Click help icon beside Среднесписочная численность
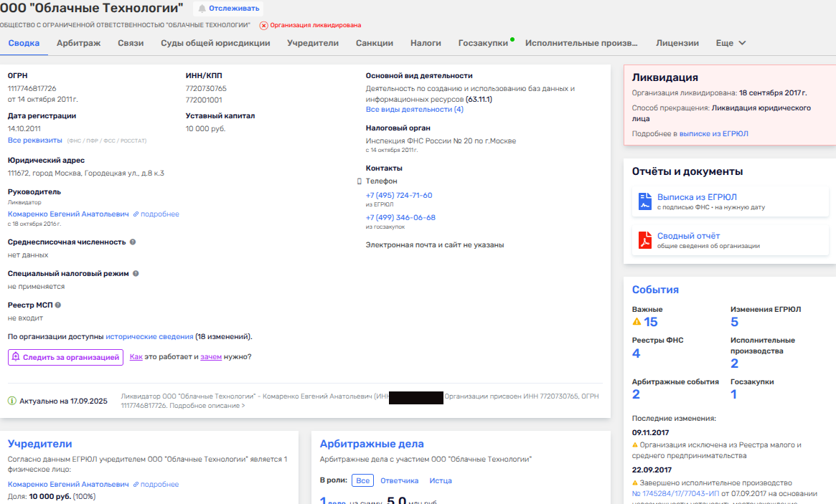Image resolution: width=836 pixels, height=504 pixels. coord(132,242)
